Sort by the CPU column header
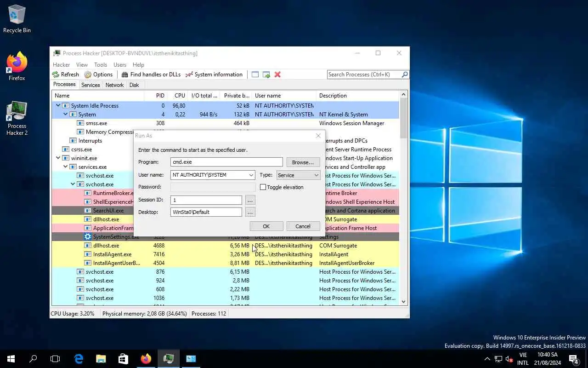The height and width of the screenshot is (368, 588). (x=177, y=96)
